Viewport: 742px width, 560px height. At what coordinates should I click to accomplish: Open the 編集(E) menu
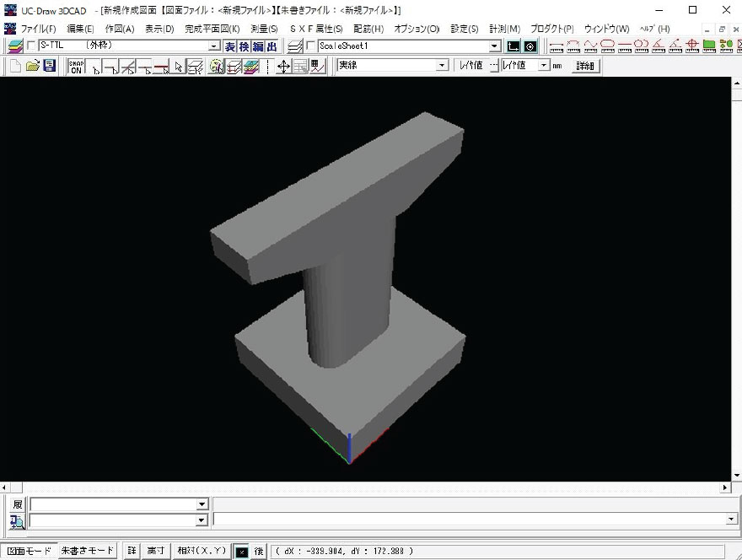[80, 29]
